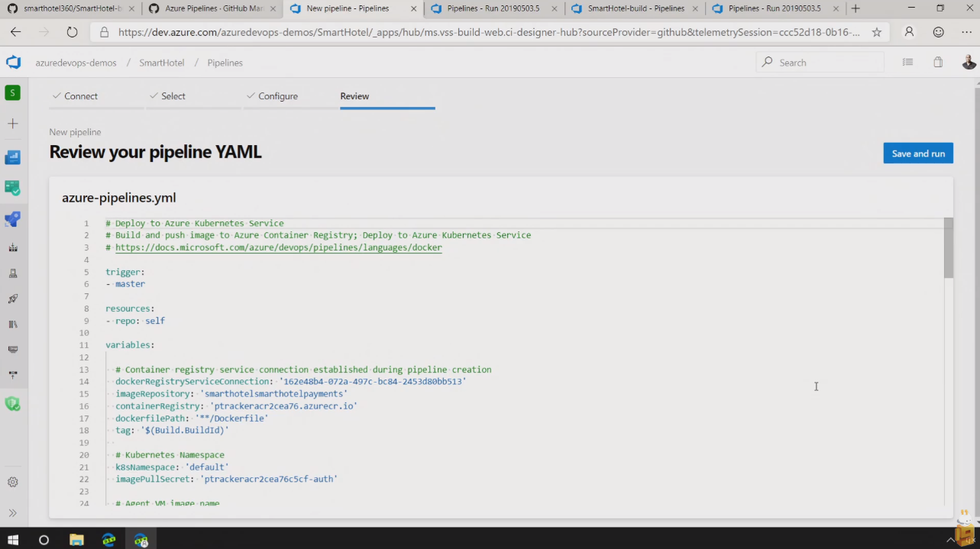Click the SmartHotel project tile icon
The image size is (980, 549).
(x=12, y=92)
